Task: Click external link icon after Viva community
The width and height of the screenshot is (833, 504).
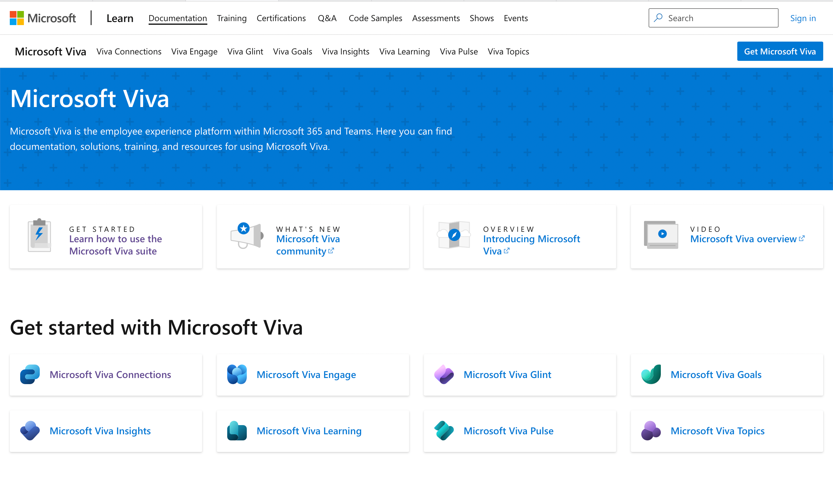Action: pyautogui.click(x=331, y=250)
